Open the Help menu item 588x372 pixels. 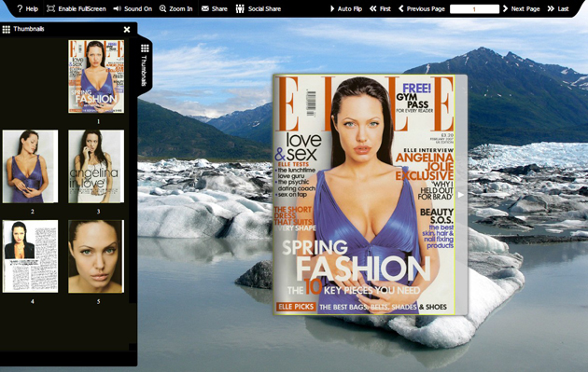tap(27, 8)
